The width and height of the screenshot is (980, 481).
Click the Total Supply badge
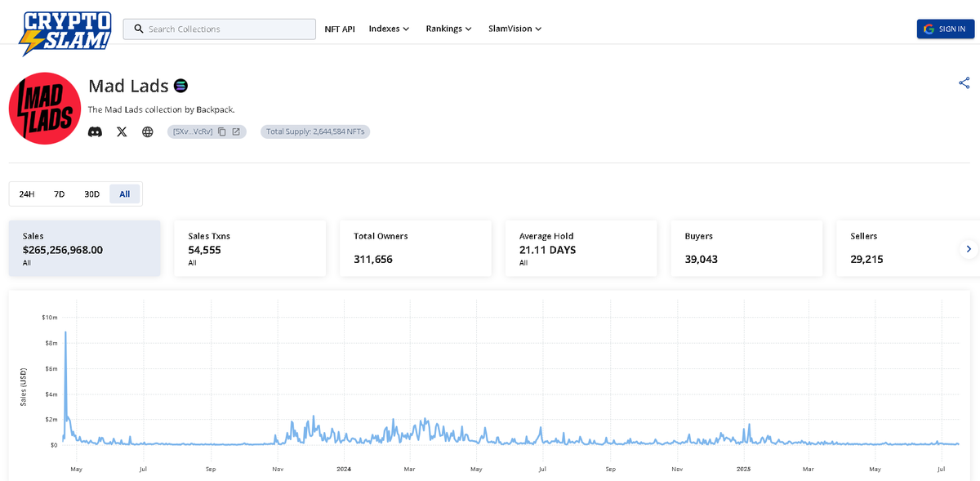click(x=315, y=131)
